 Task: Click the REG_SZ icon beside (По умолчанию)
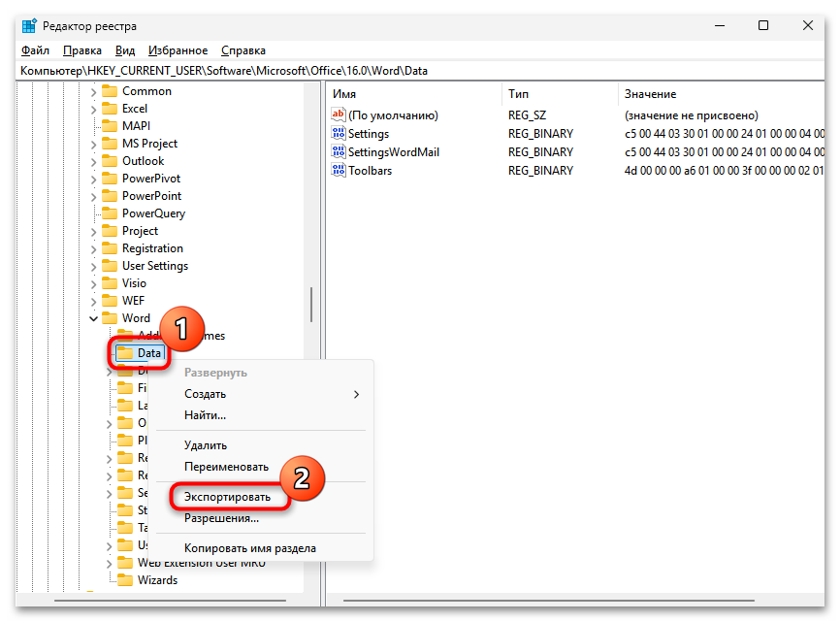[339, 115]
